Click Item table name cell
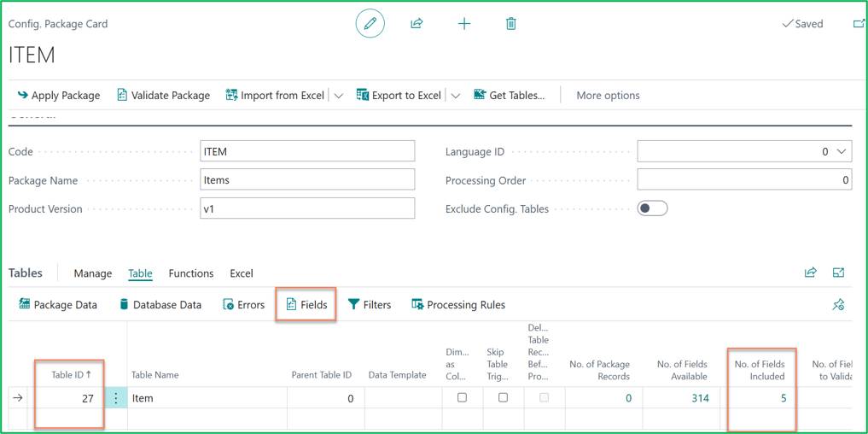Image resolution: width=868 pixels, height=434 pixels. 207,398
